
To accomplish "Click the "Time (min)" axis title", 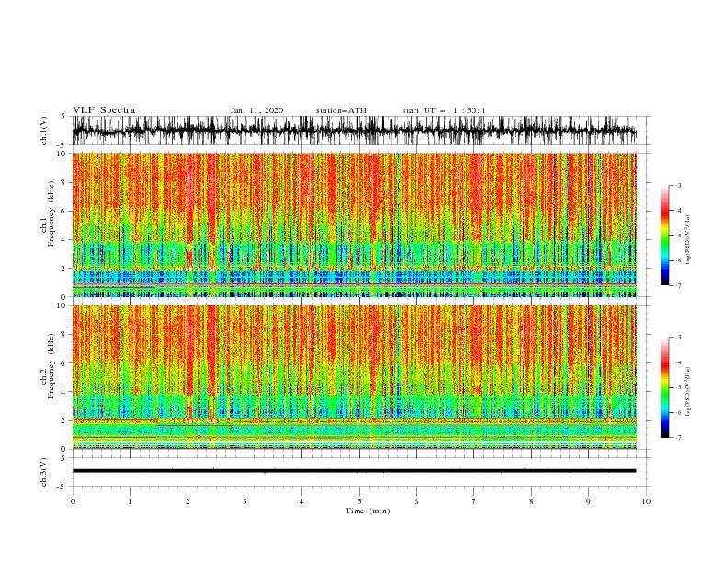I will (368, 511).
